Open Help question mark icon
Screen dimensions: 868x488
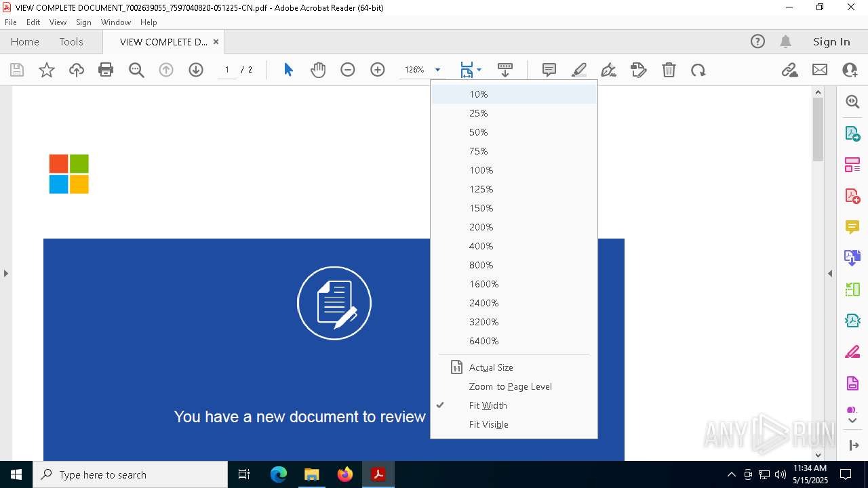757,41
